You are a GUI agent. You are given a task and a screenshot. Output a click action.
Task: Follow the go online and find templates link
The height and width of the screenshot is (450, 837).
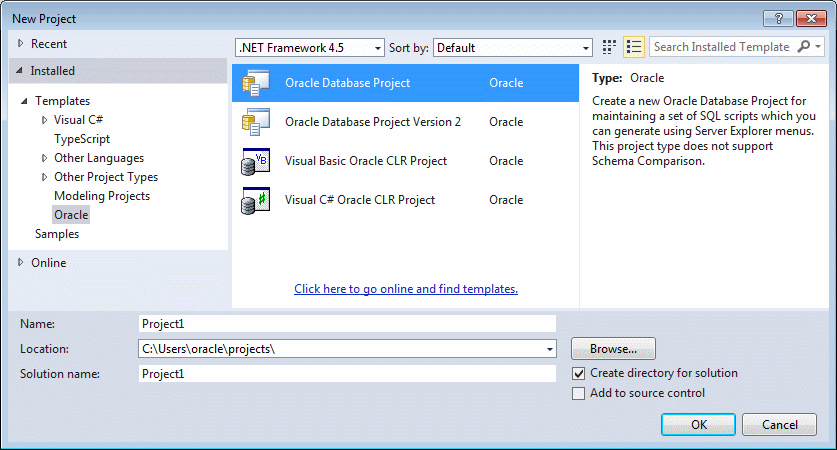click(x=406, y=289)
